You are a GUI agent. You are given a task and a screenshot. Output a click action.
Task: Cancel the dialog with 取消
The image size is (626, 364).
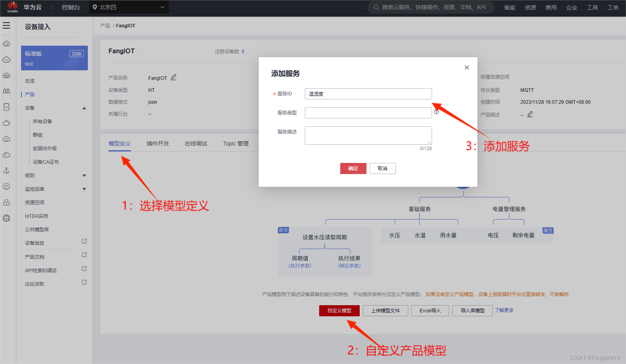(x=383, y=168)
